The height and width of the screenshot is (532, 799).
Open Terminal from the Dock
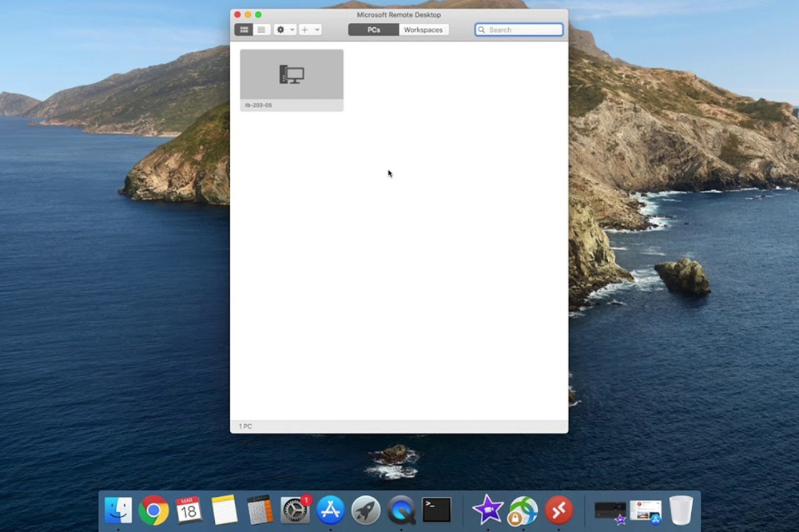tap(437, 510)
